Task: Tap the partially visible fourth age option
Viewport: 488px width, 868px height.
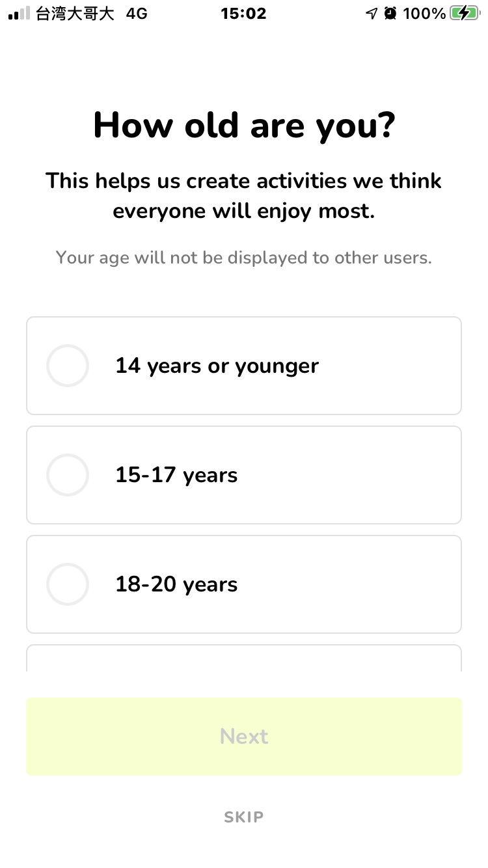Action: tap(244, 658)
